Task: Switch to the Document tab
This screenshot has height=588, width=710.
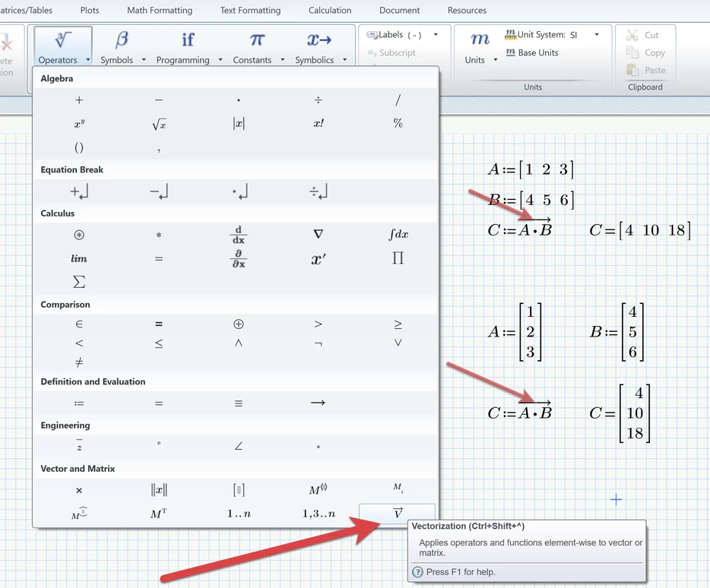Action: click(399, 10)
